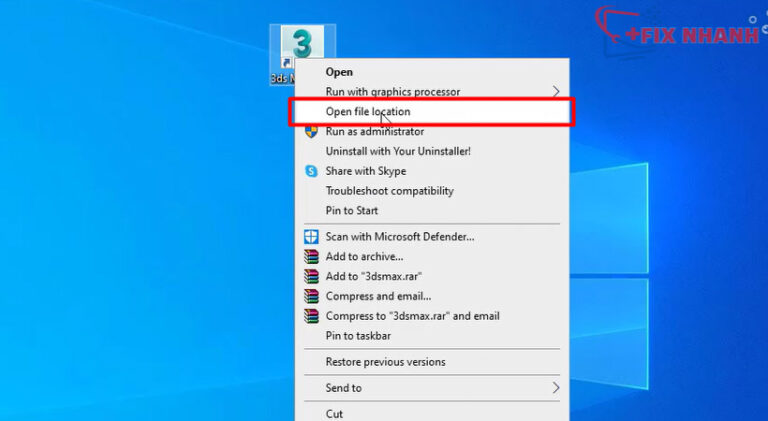
Task: Choose Open in the context menu
Action: [432, 72]
